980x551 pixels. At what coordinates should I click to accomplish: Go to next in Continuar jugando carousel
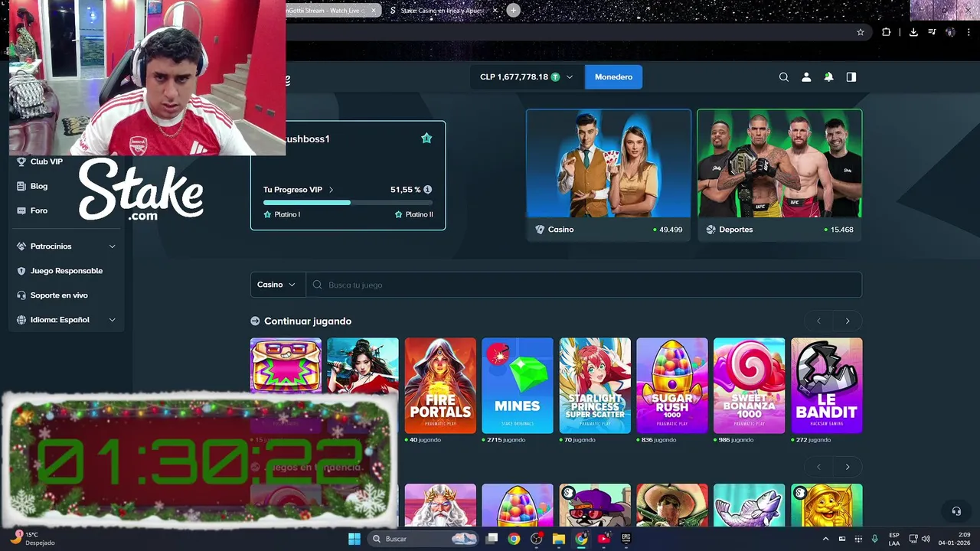point(847,321)
